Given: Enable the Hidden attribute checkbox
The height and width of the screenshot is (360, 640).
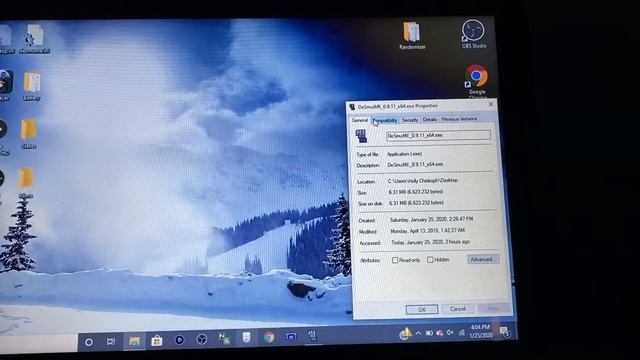Looking at the screenshot, I should (430, 260).
